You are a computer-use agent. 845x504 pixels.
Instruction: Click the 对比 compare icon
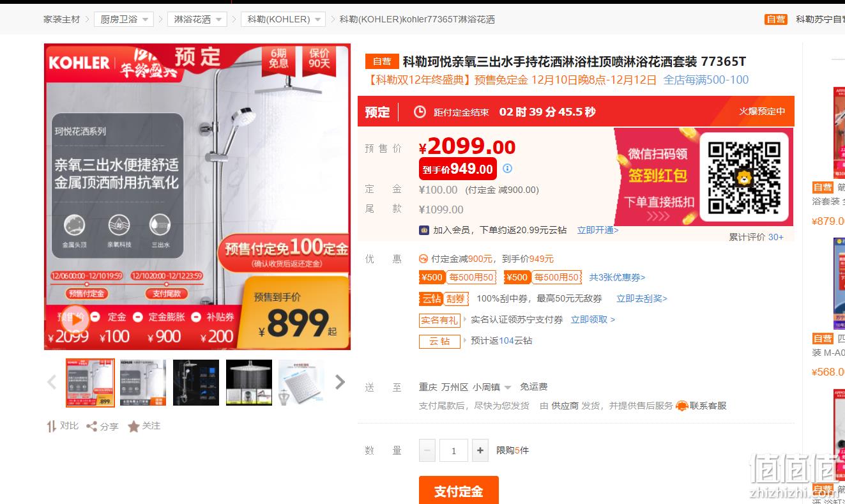[x=52, y=426]
